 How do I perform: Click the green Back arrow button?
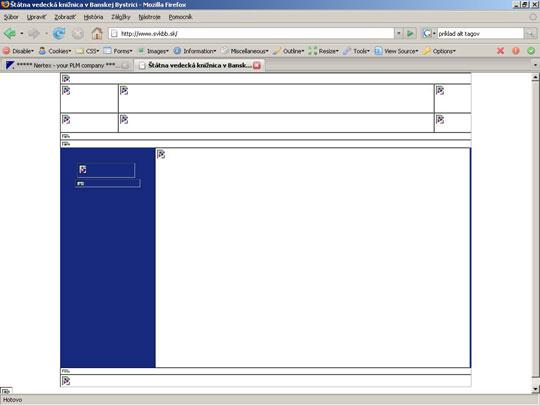click(10, 33)
